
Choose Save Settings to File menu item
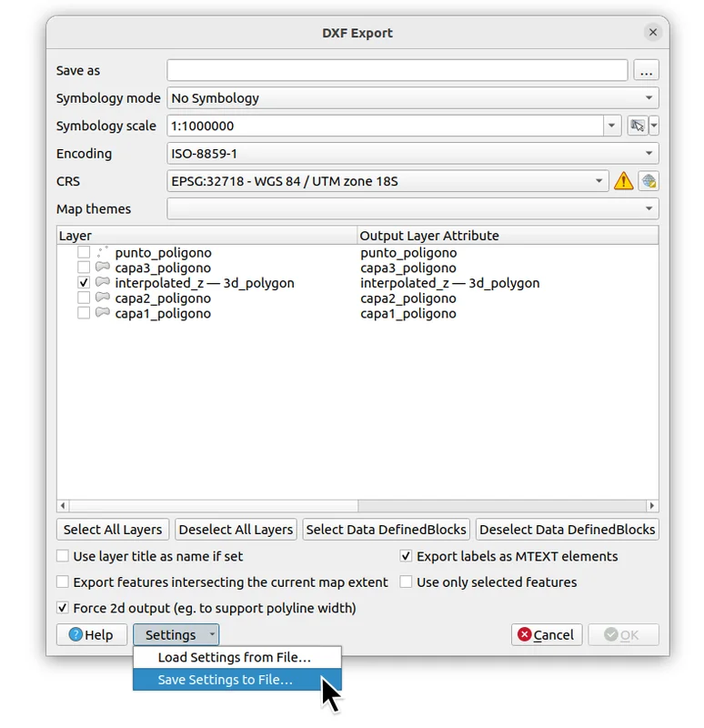coord(226,680)
